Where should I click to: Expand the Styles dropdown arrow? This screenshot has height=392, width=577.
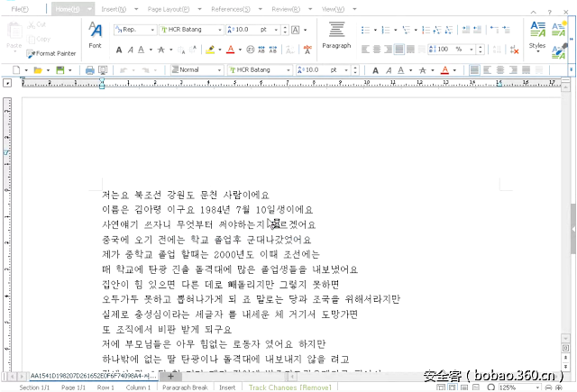[537, 51]
